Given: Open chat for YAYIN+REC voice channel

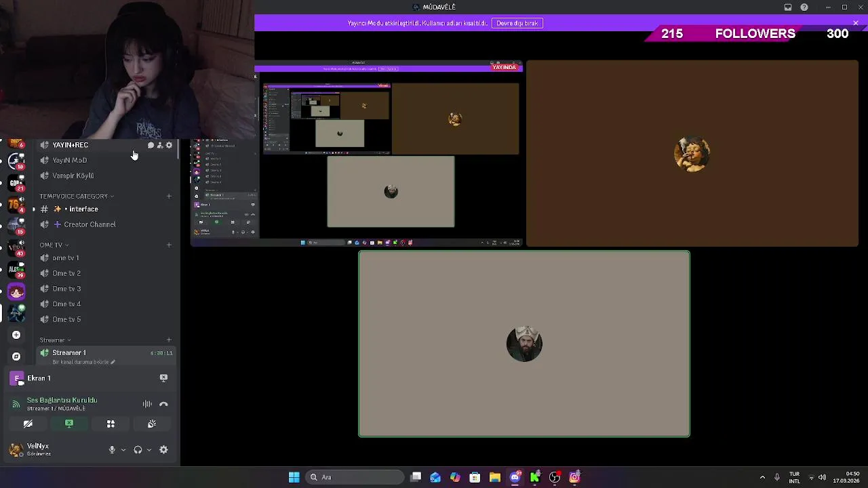Looking at the screenshot, I should tap(151, 145).
